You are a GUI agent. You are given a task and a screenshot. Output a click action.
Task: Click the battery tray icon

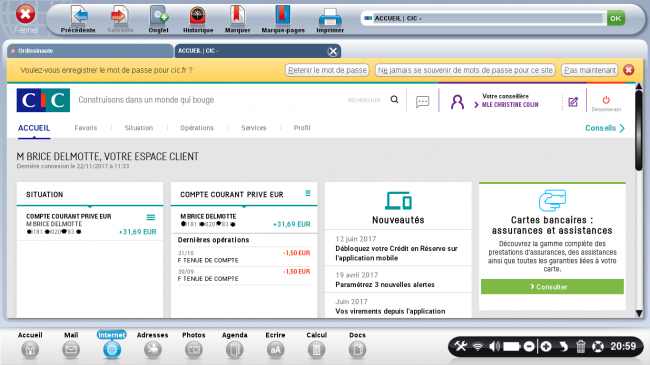[x=512, y=346]
